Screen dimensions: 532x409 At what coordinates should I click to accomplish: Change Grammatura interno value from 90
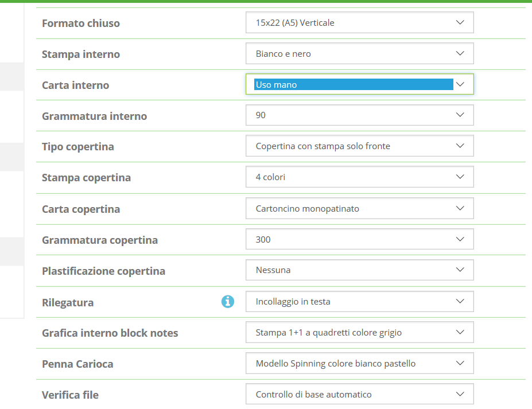coord(359,115)
